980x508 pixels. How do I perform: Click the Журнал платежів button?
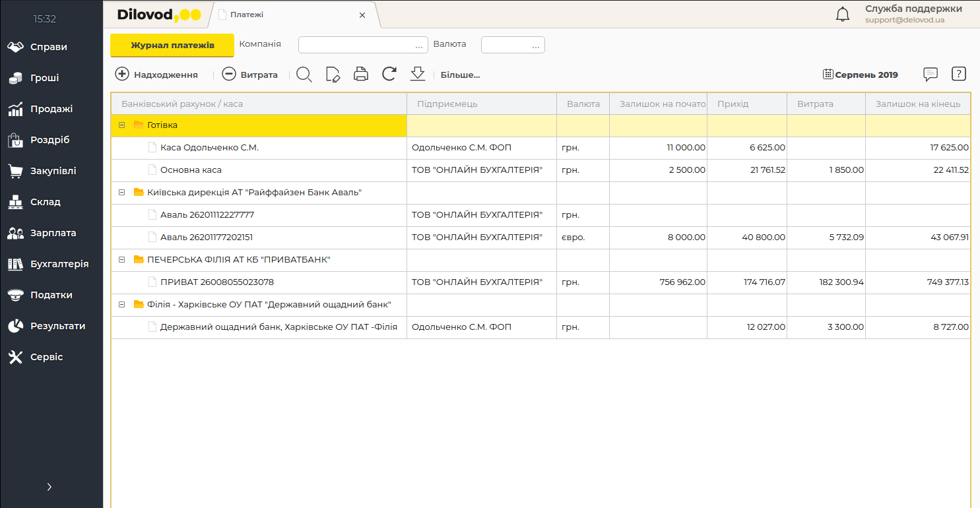(x=172, y=46)
